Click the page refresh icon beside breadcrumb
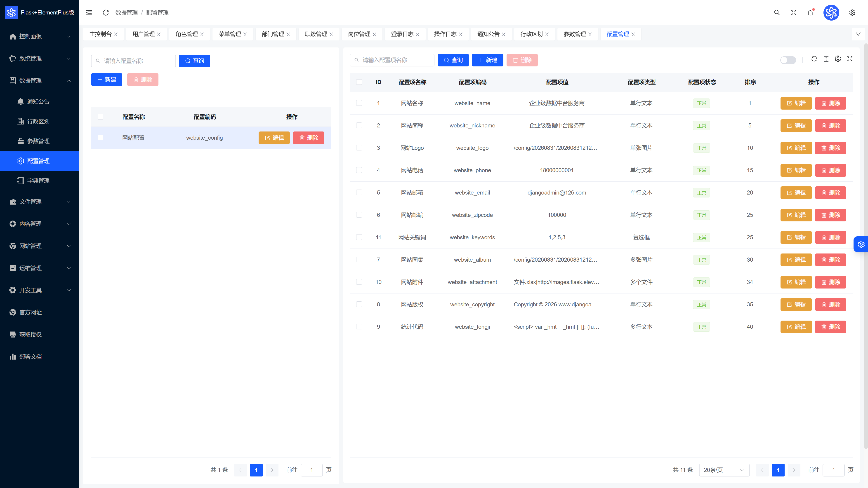Image resolution: width=868 pixels, height=488 pixels. (106, 12)
